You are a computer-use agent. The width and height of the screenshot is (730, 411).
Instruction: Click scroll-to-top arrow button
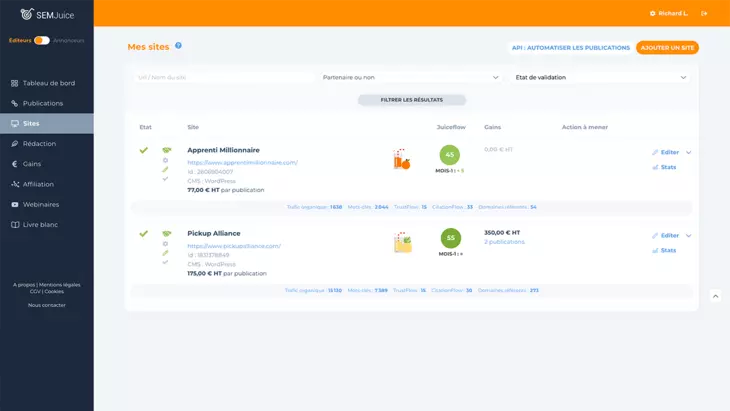coord(716,296)
